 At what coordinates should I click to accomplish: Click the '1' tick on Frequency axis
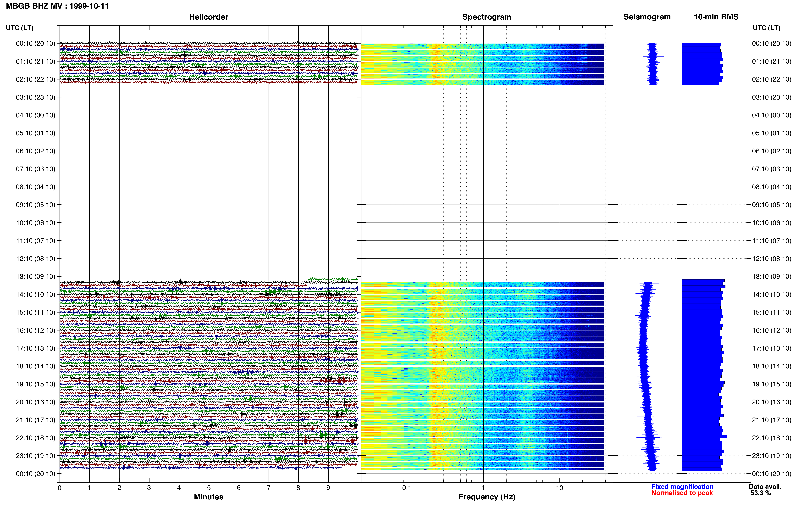click(483, 488)
